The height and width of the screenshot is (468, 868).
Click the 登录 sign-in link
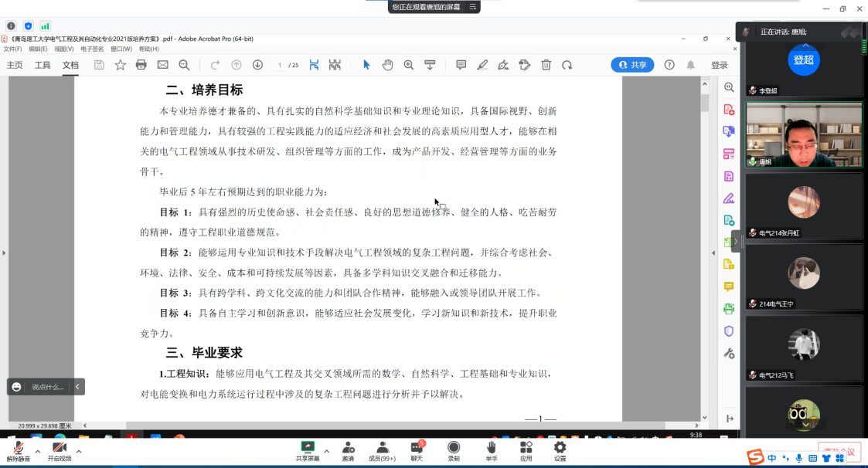tap(720, 65)
